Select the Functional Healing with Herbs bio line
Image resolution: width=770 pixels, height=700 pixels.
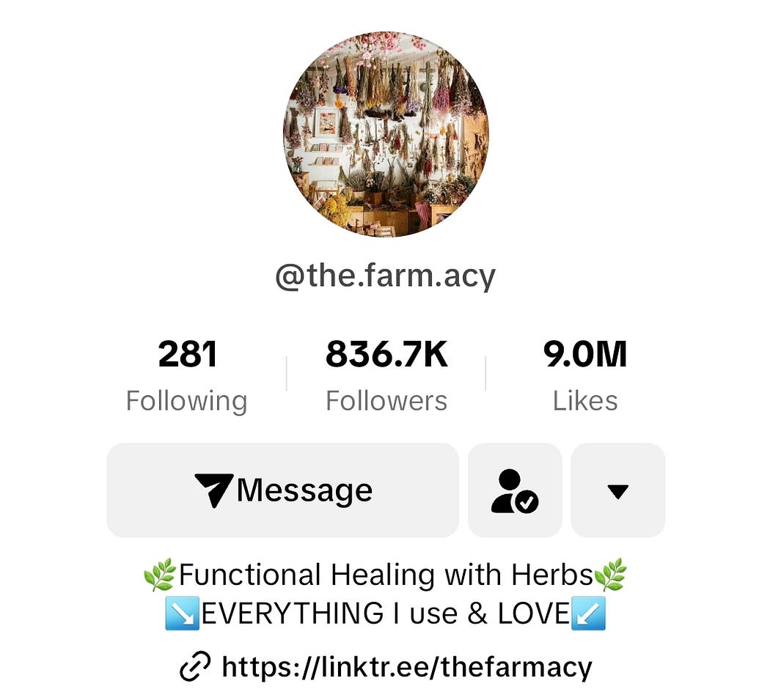(x=386, y=575)
